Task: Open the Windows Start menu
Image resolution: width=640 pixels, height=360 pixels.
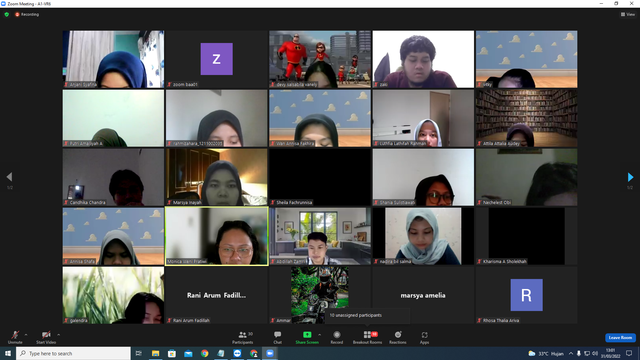Action: 8,353
